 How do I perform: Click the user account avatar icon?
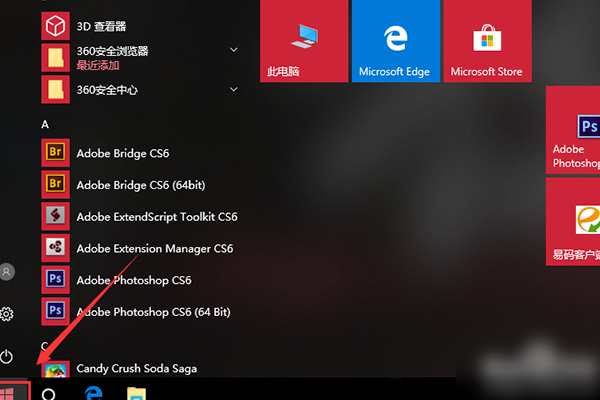8,271
